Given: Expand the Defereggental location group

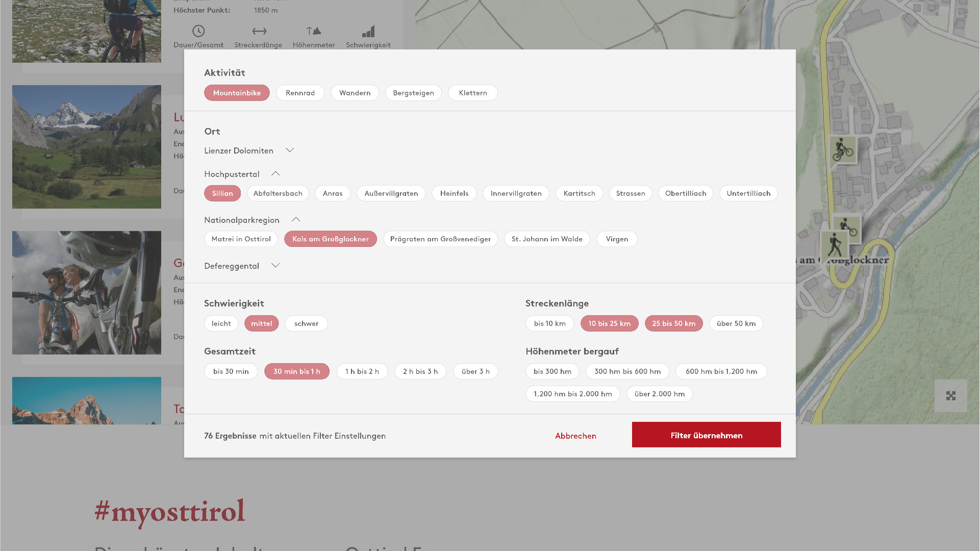Looking at the screenshot, I should (x=275, y=266).
